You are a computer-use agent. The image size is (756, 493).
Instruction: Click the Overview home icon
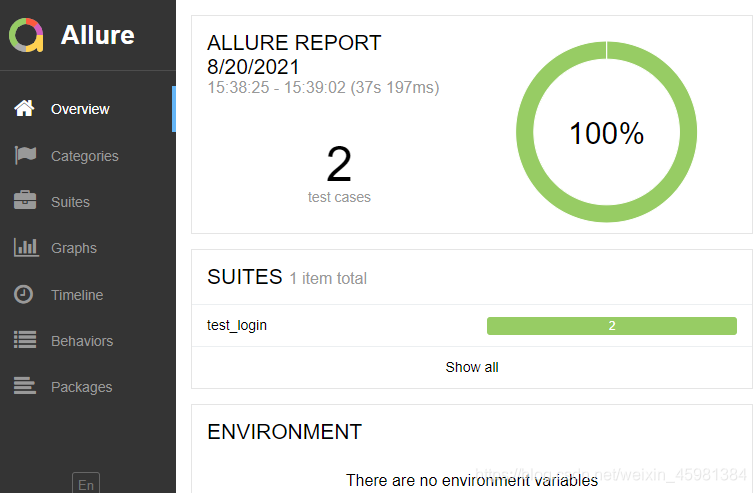click(x=24, y=108)
